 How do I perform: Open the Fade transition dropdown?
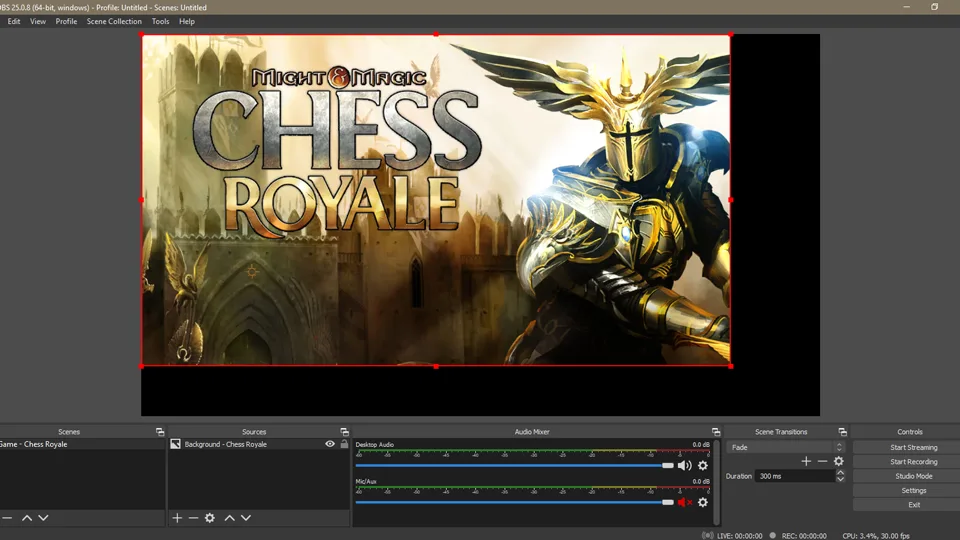click(x=785, y=448)
